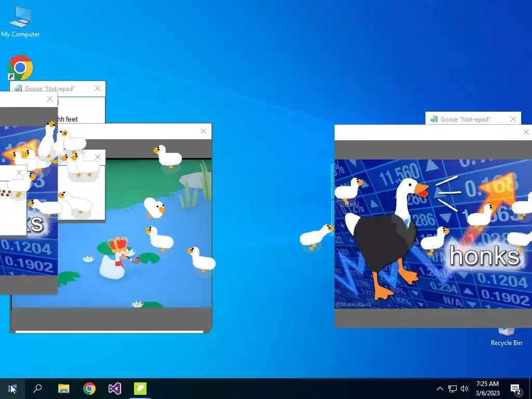Select the left Goose "Not-epad" title bar

pos(57,88)
